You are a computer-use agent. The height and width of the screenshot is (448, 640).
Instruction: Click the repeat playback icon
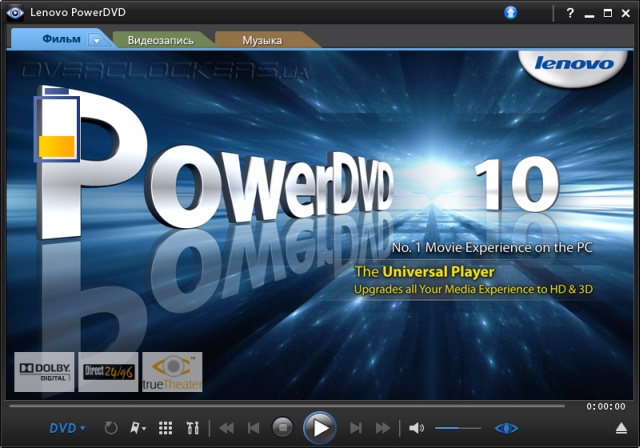(111, 428)
